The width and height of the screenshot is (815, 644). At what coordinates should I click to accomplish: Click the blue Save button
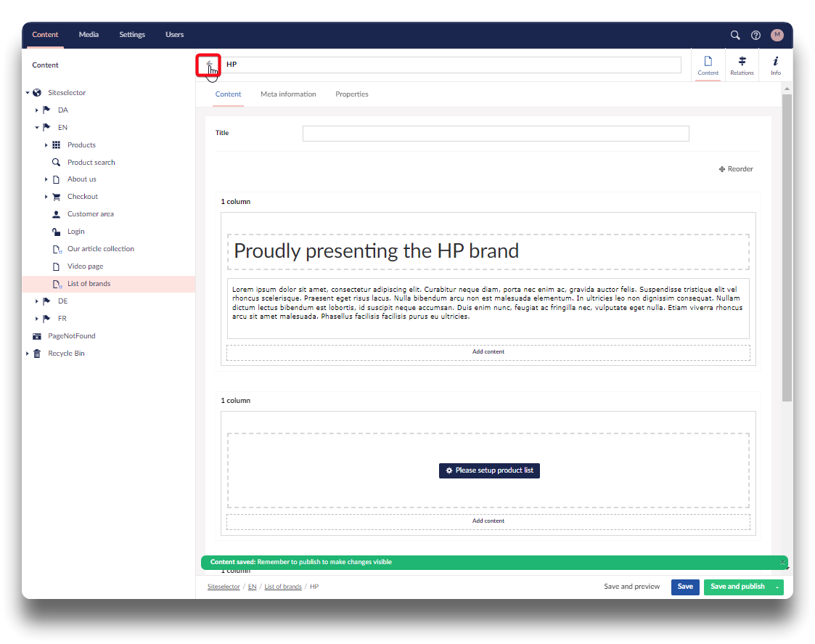pos(684,587)
